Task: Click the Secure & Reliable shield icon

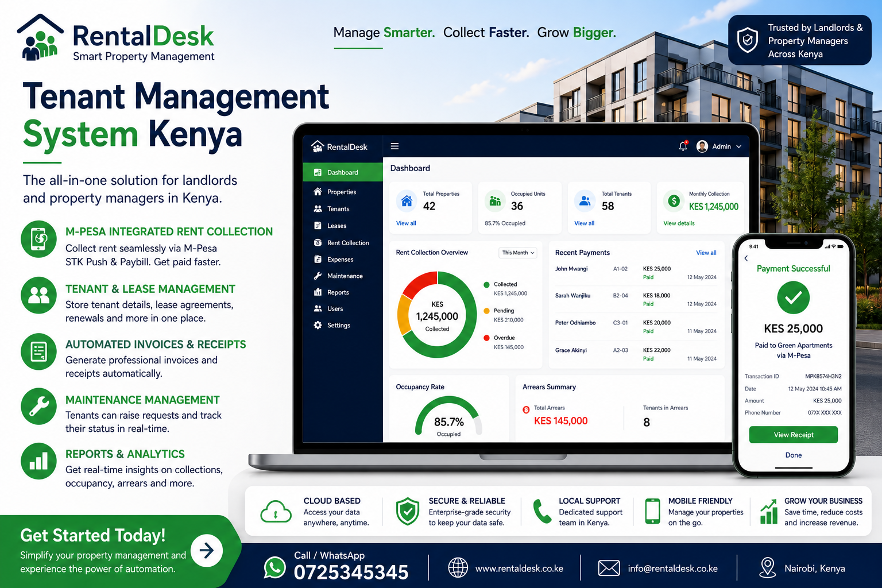Action: tap(408, 511)
